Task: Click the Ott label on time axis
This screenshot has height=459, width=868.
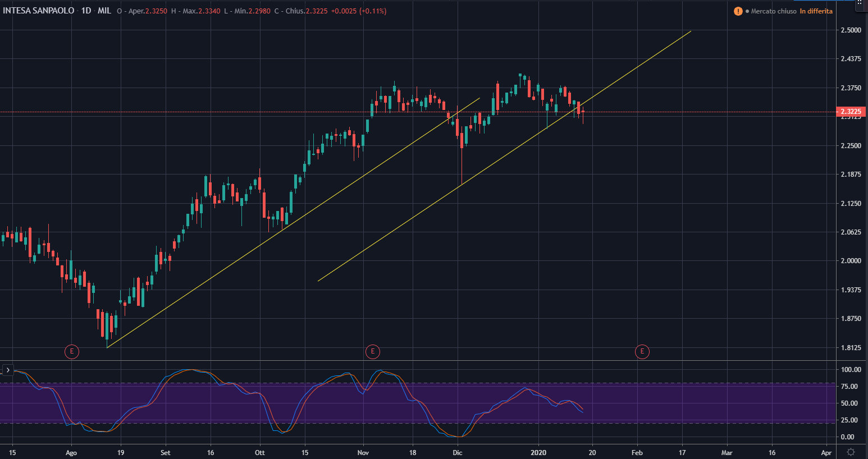Action: point(259,452)
